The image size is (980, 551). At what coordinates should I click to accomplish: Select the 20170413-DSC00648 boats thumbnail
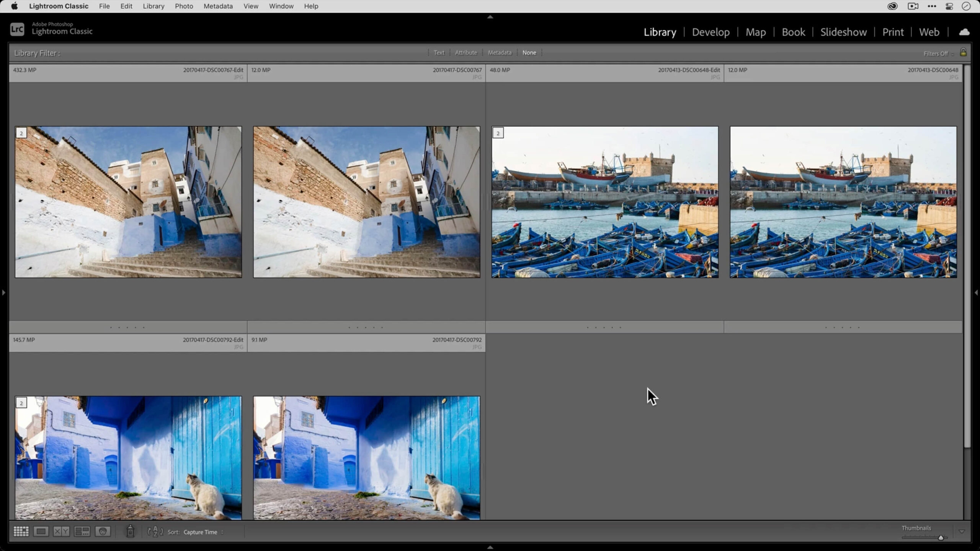coord(843,202)
